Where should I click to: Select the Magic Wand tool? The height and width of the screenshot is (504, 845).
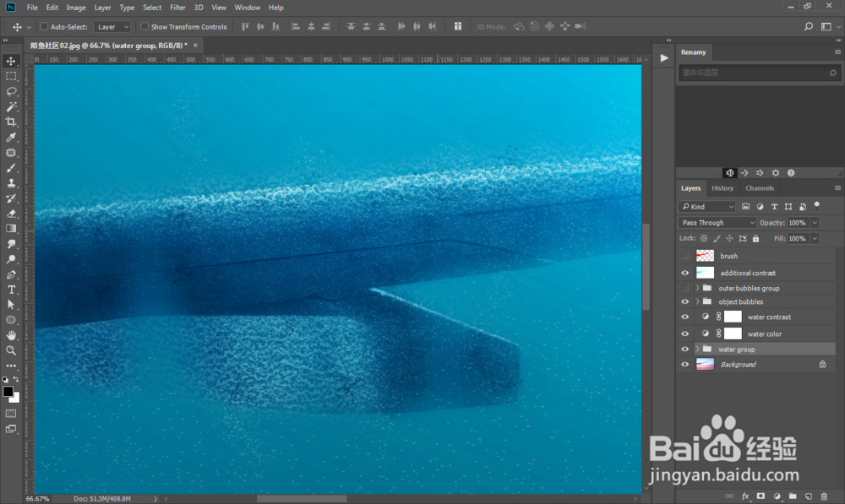pyautogui.click(x=11, y=106)
